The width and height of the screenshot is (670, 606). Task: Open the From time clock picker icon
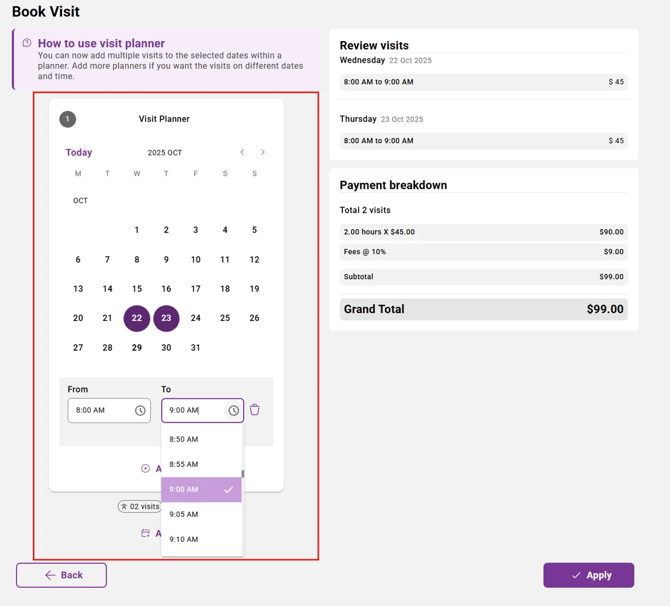tap(140, 411)
